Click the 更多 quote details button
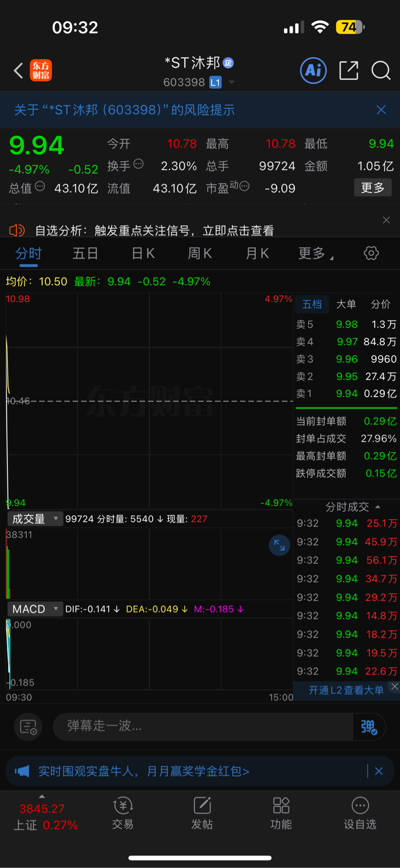400x868 pixels. (x=373, y=188)
